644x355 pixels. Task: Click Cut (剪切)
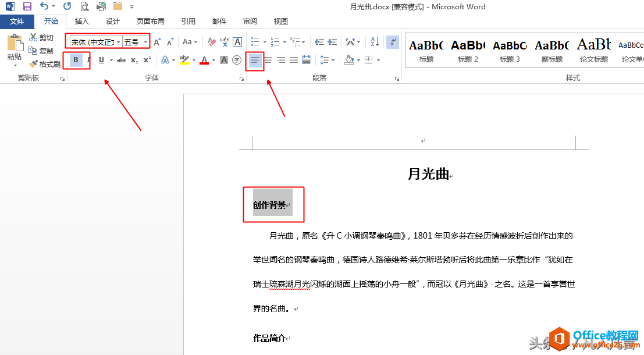41,37
